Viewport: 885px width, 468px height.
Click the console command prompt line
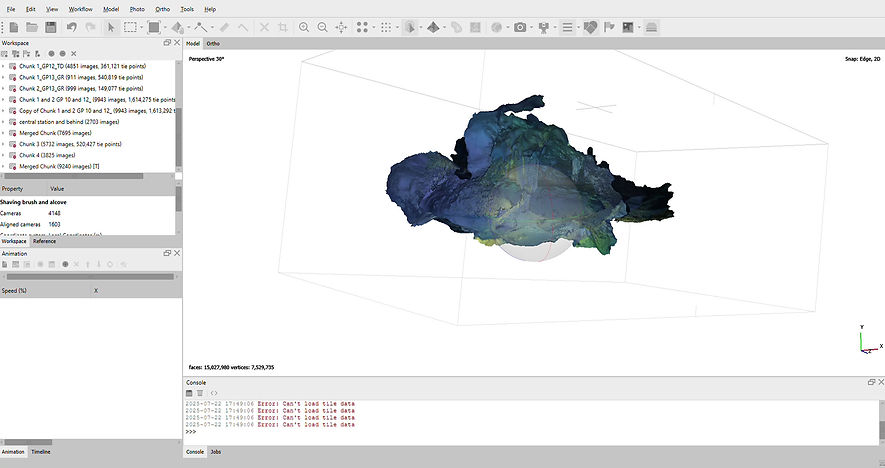pos(531,432)
